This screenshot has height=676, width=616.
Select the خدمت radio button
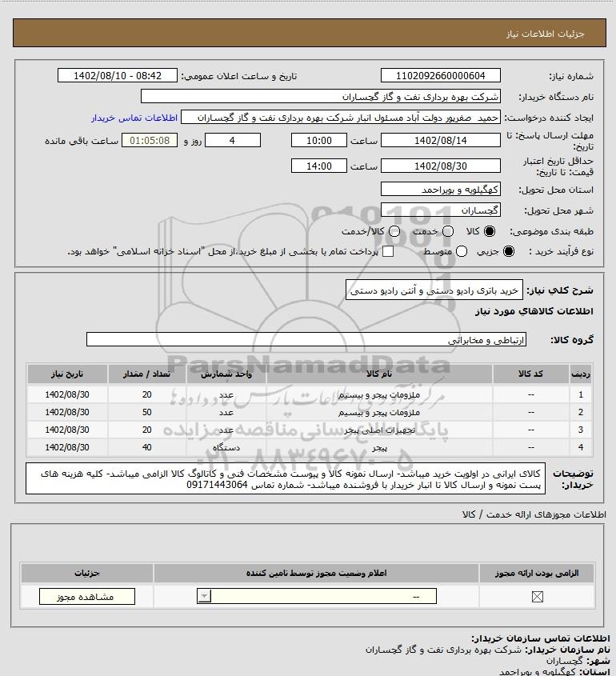click(448, 231)
